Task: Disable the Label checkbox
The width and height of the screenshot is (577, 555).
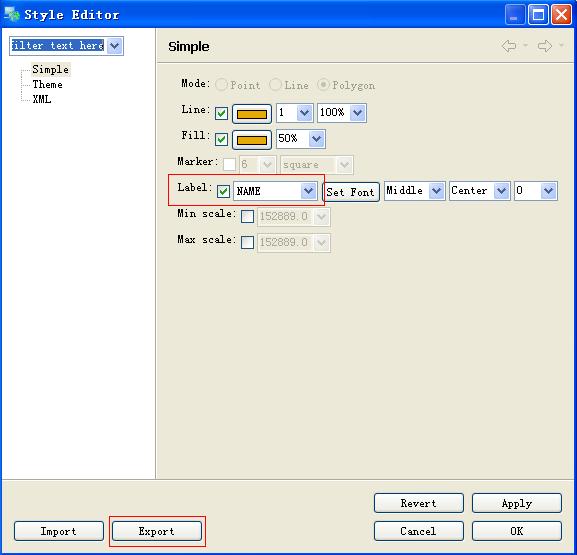Action: tap(223, 191)
